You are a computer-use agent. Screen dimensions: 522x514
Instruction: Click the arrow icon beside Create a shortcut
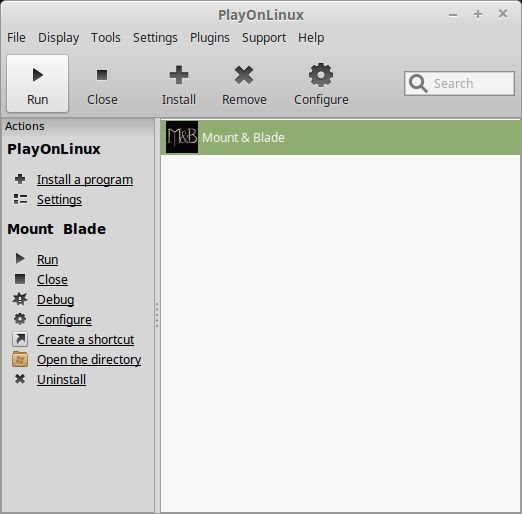tap(20, 339)
